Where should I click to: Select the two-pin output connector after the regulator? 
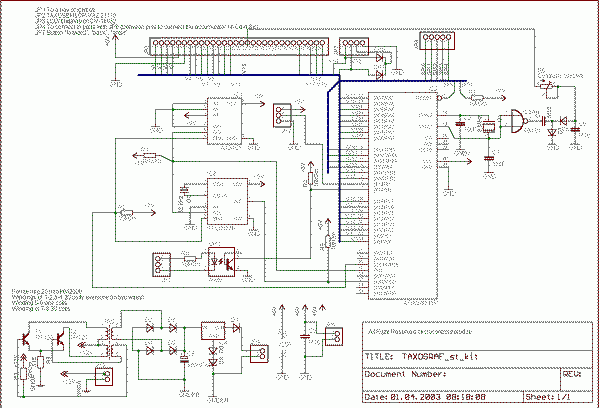[x=259, y=354]
